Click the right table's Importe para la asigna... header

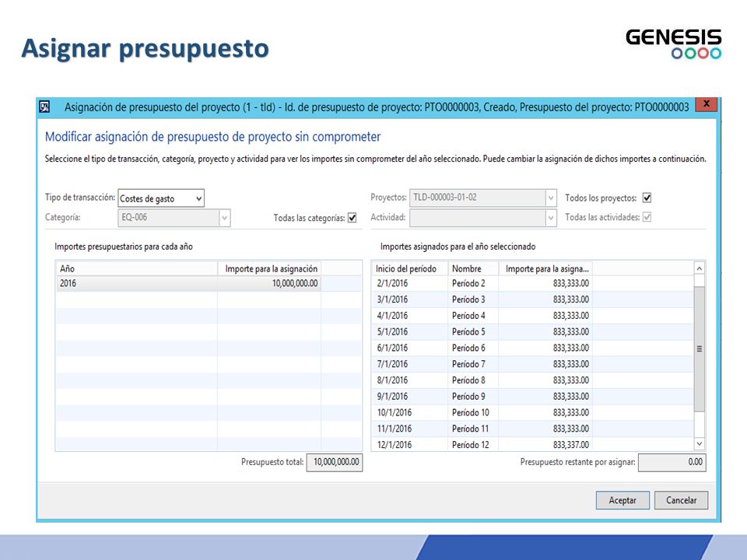545,268
